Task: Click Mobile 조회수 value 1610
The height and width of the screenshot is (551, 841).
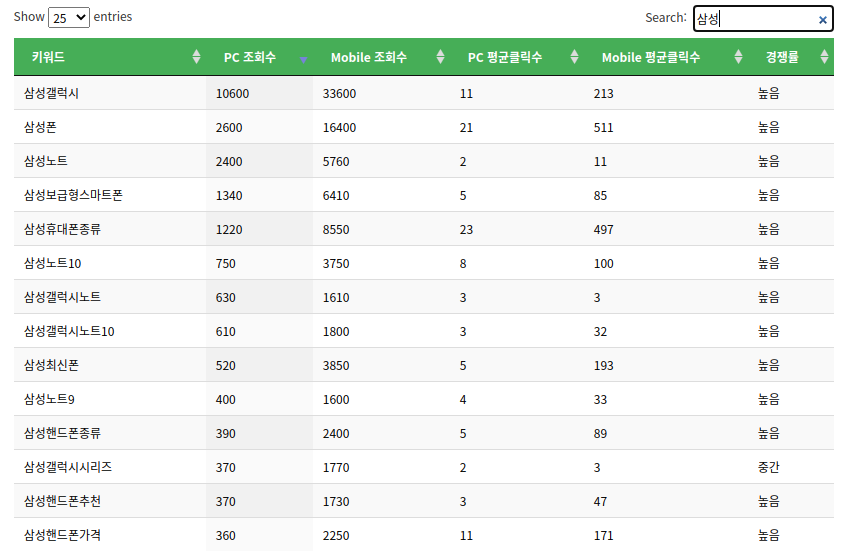Action: (x=336, y=298)
